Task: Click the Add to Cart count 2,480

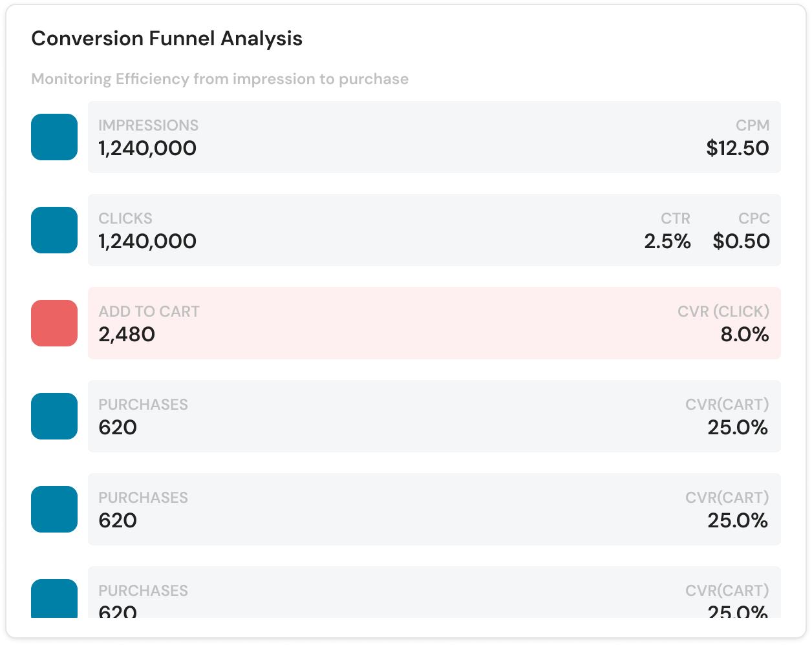Action: 127,335
